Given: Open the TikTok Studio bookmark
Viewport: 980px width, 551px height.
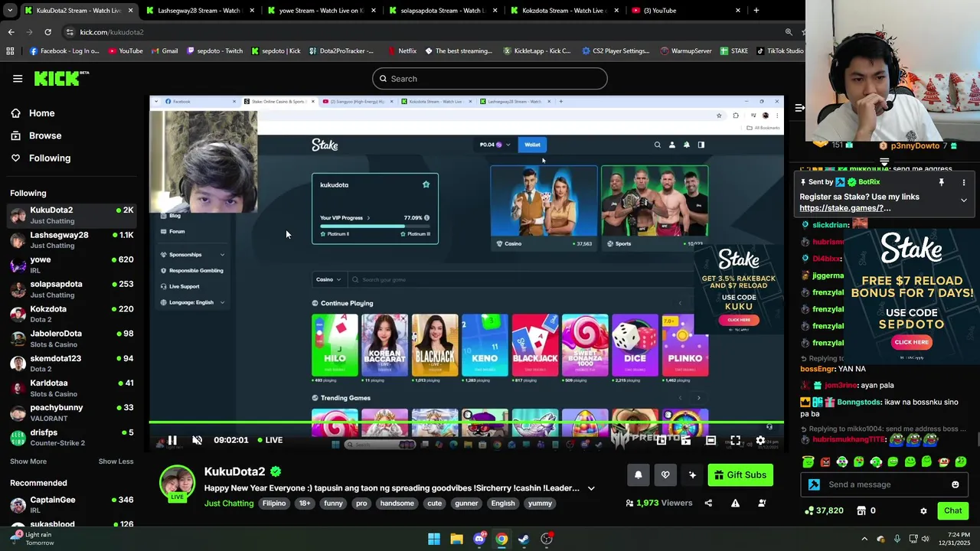Looking at the screenshot, I should tap(780, 51).
